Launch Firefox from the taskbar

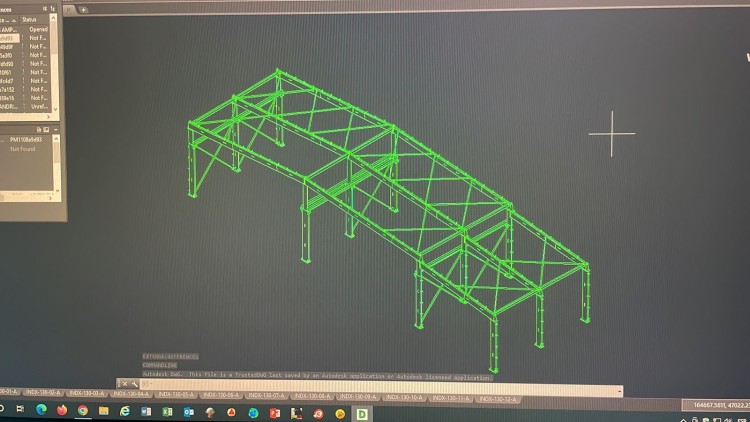(62, 410)
